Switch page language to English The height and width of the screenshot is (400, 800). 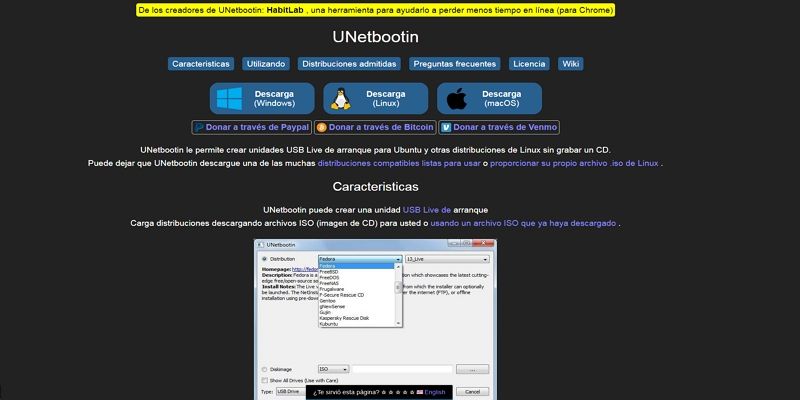coord(435,392)
